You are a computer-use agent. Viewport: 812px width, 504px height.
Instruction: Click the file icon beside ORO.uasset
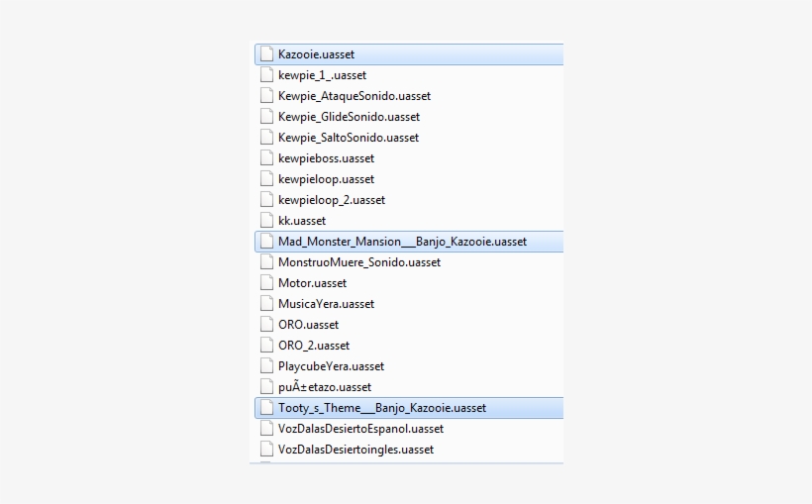tap(266, 324)
